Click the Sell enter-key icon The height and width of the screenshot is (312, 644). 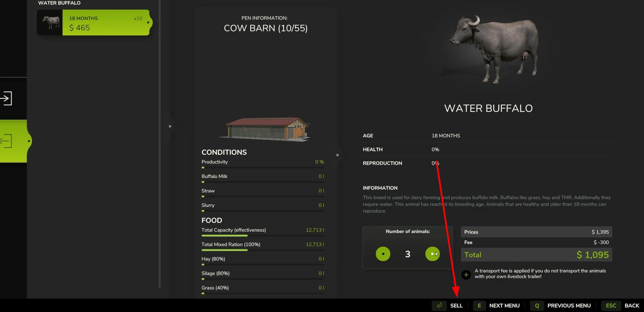[x=439, y=305]
